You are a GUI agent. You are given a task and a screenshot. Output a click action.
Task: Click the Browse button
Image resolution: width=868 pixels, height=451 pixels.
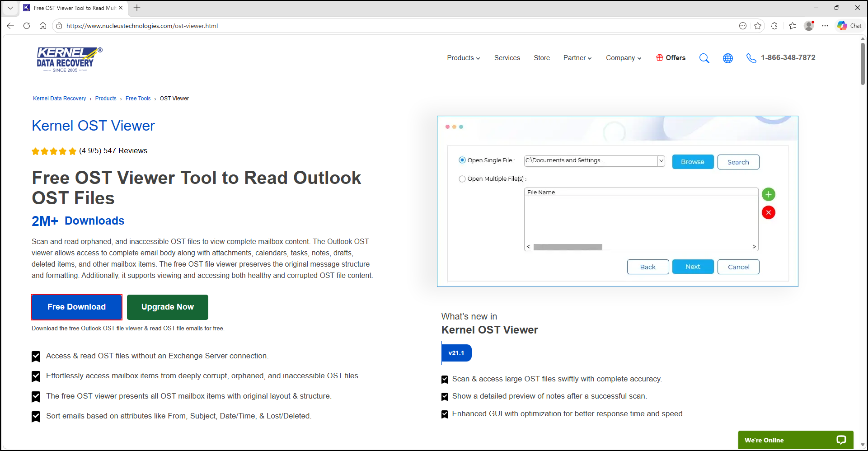click(x=693, y=162)
